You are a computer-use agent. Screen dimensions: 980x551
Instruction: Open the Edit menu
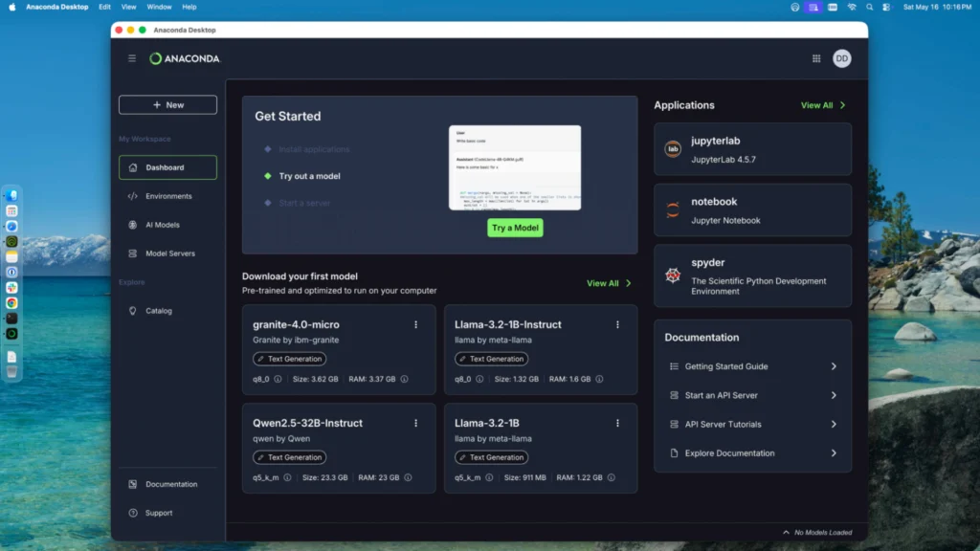(104, 7)
